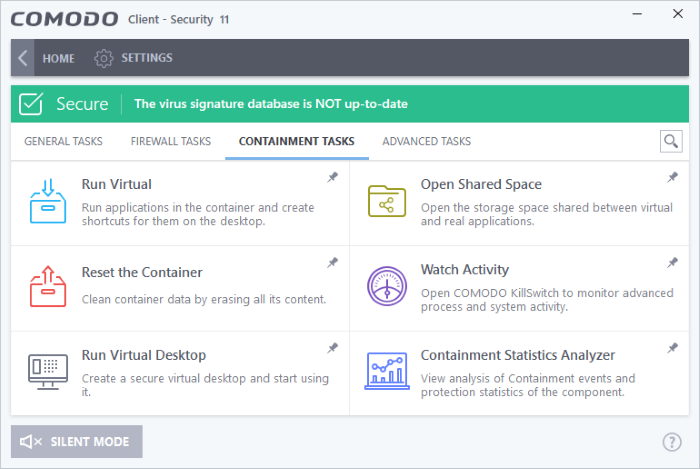Screen dimensions: 700x469
Task: Open the task search magnifier
Action: click(671, 141)
